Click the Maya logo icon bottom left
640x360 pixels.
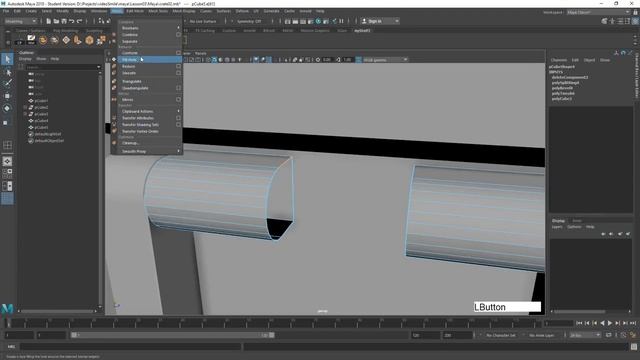[x=7, y=309]
